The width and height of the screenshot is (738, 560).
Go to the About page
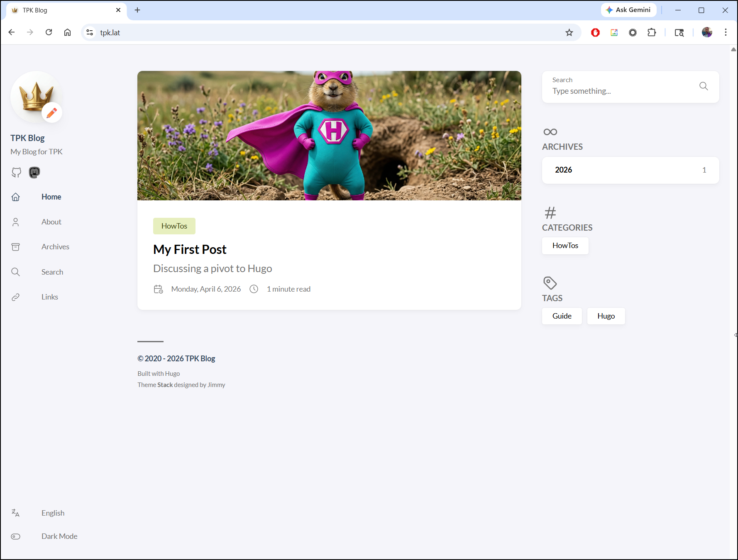51,222
